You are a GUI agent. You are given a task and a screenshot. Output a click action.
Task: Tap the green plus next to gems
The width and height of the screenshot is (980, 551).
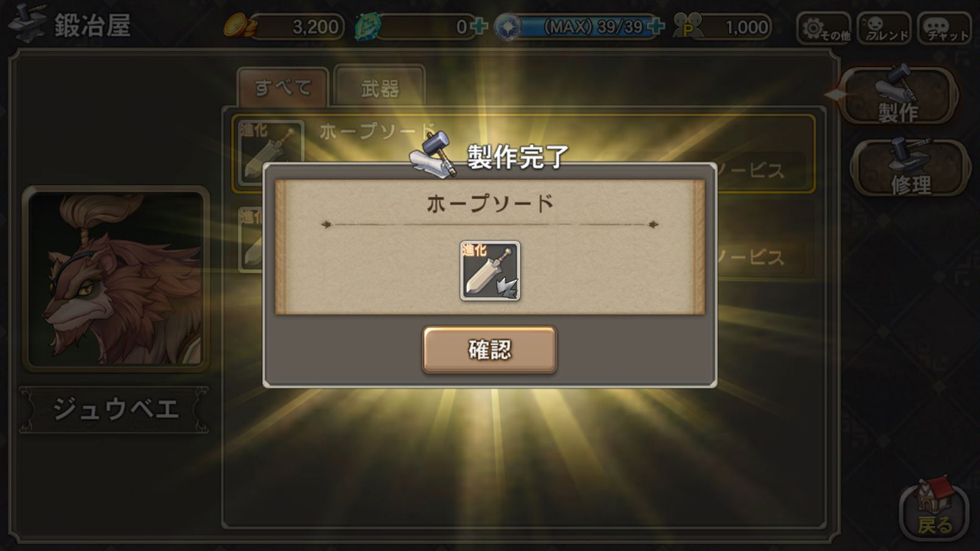(480, 28)
